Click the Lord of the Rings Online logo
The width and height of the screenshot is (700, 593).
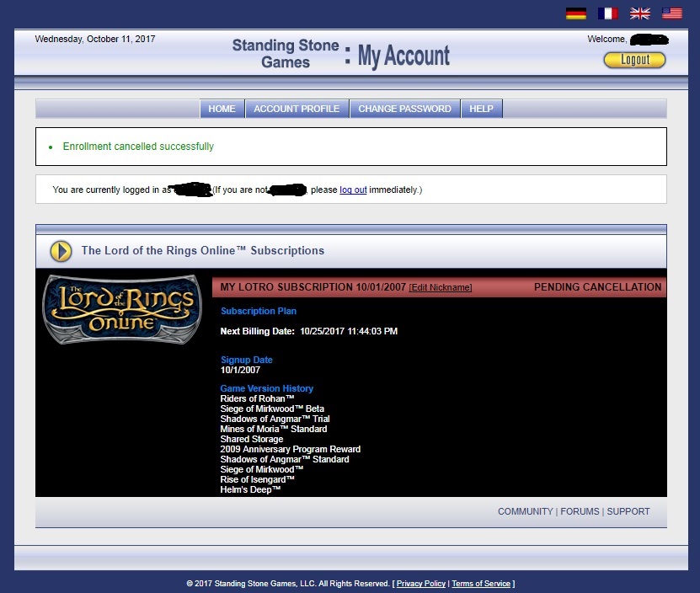coord(122,309)
